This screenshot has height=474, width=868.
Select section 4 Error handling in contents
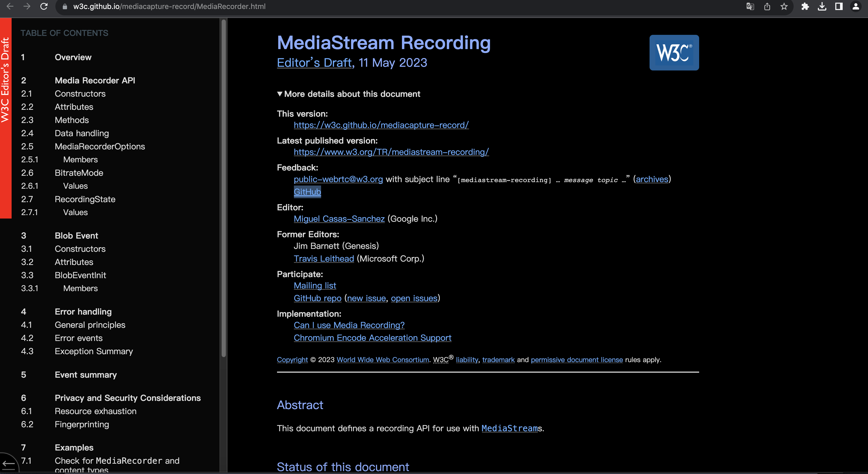tap(83, 311)
